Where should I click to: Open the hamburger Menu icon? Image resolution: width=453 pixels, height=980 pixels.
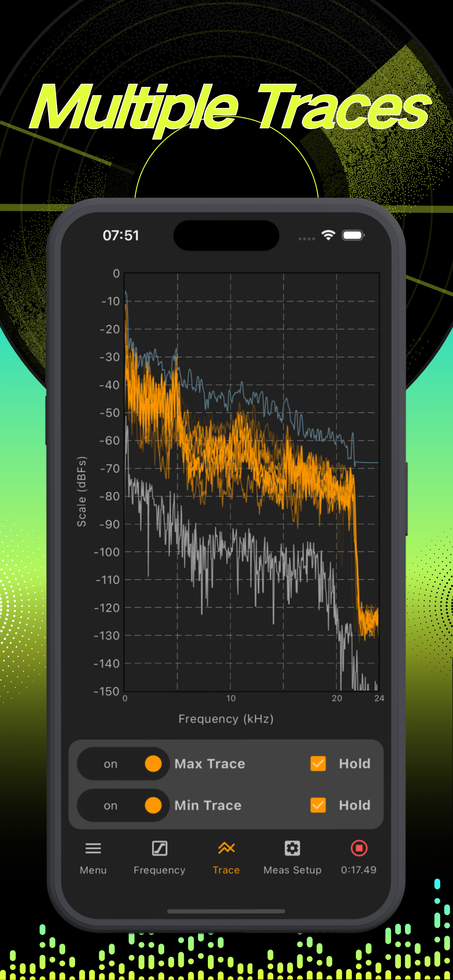[93, 848]
